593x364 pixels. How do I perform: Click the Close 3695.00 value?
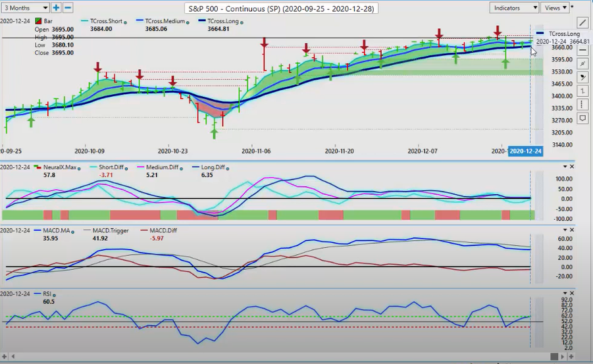pyautogui.click(x=63, y=53)
